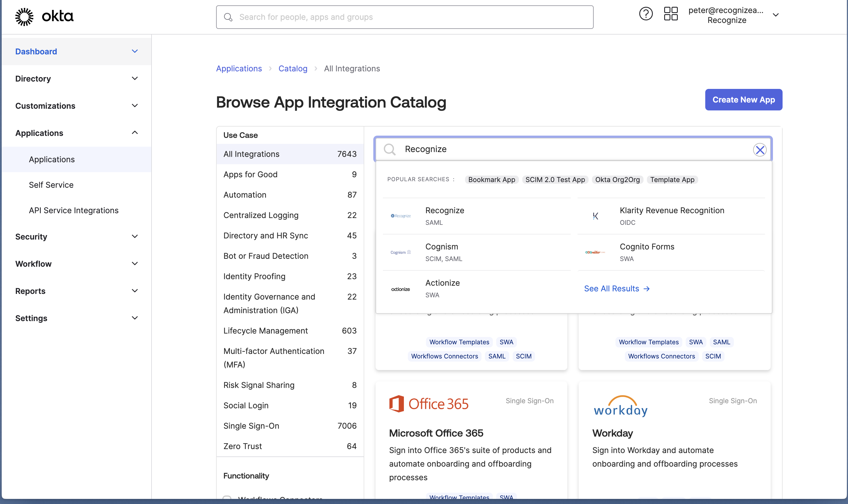Filter by Single Sign-On use case
848x504 pixels.
pyautogui.click(x=290, y=426)
